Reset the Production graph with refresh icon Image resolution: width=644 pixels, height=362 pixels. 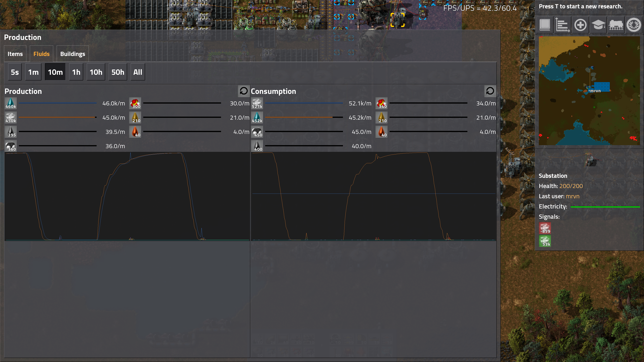(x=244, y=91)
